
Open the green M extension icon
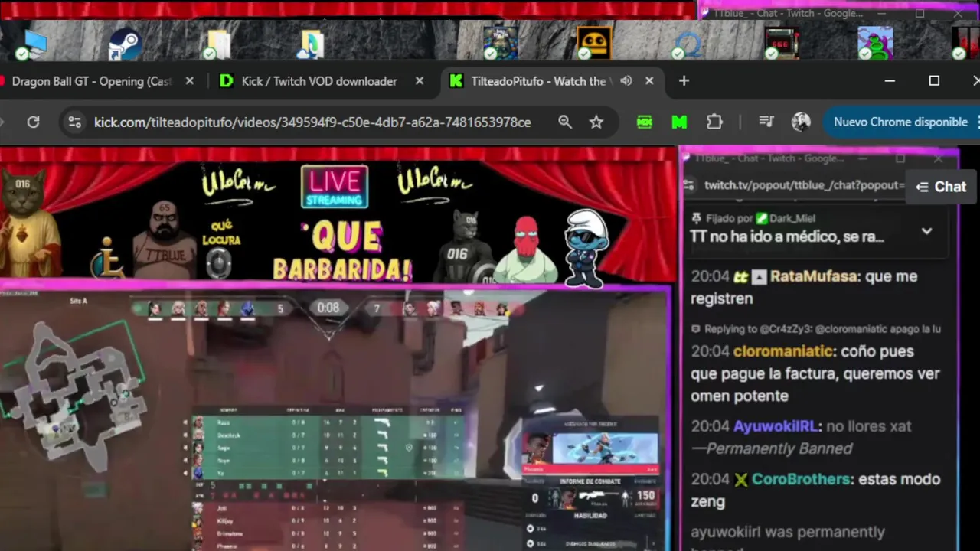tap(679, 122)
